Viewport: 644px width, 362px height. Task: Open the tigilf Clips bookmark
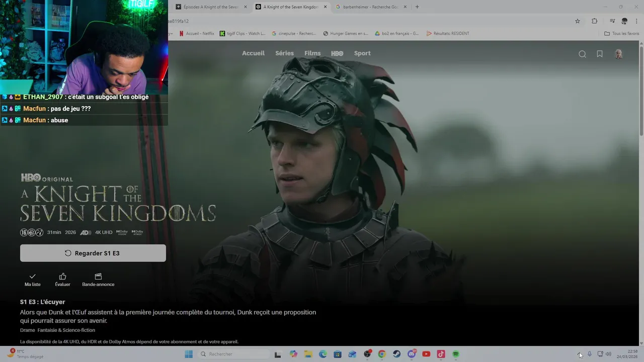pos(243,34)
